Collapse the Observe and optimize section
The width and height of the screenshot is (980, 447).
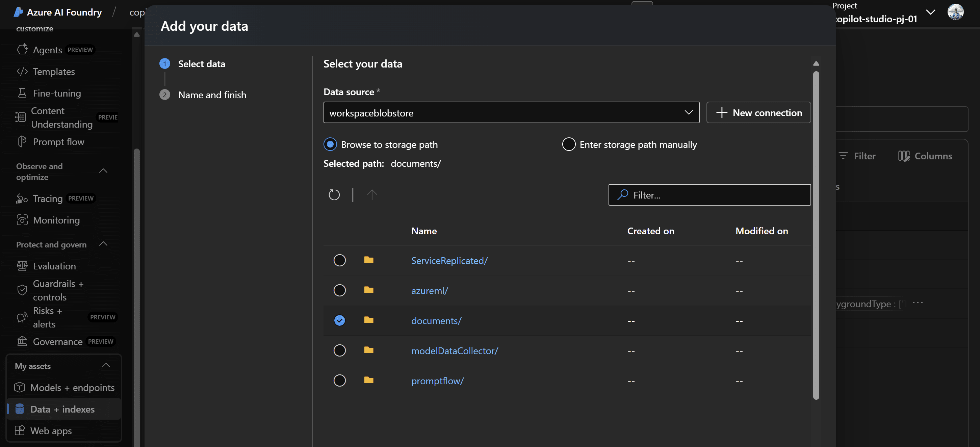point(103,171)
